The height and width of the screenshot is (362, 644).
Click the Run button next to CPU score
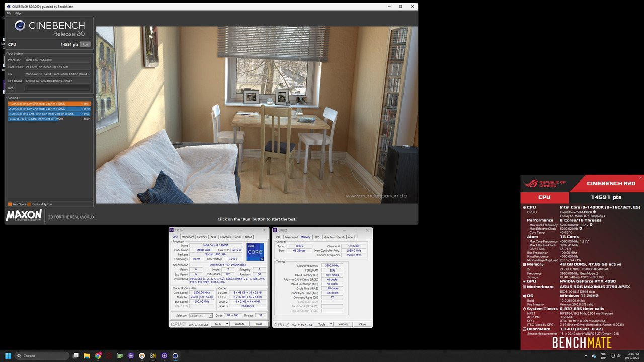point(85,44)
